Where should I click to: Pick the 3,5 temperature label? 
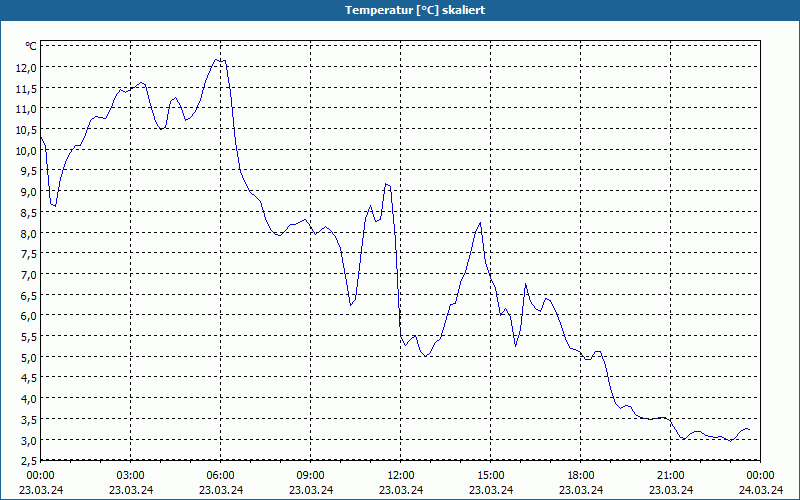click(31, 419)
